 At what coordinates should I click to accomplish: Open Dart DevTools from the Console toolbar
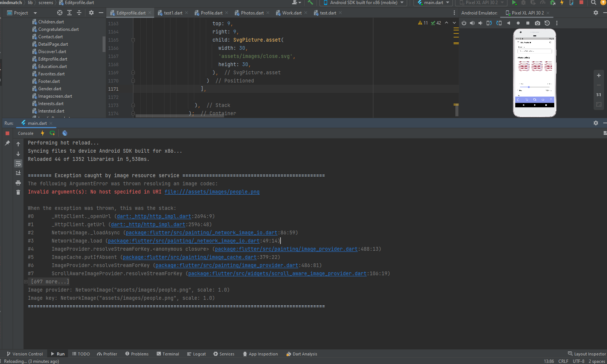click(x=65, y=133)
